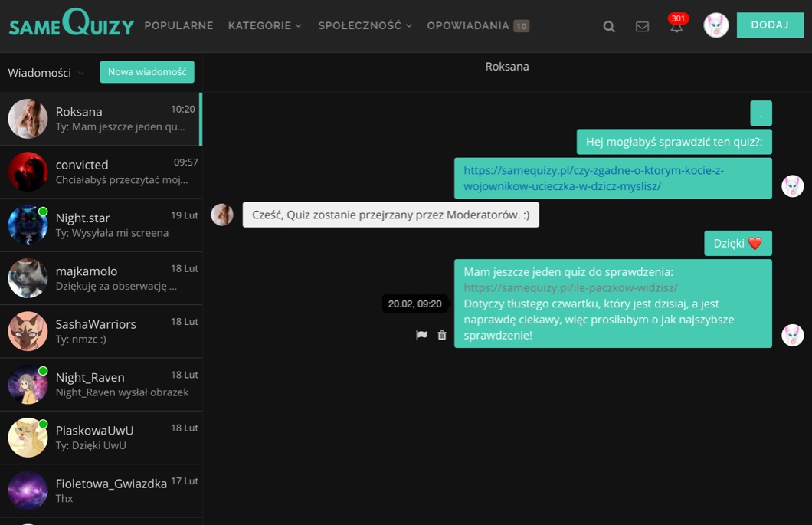Expand the Kategorie dropdown menu

[264, 25]
